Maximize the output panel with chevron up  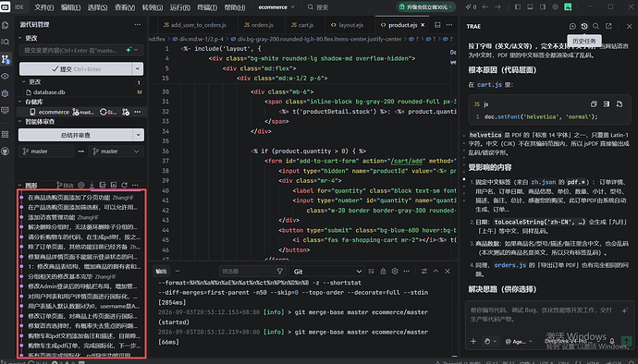point(436,272)
